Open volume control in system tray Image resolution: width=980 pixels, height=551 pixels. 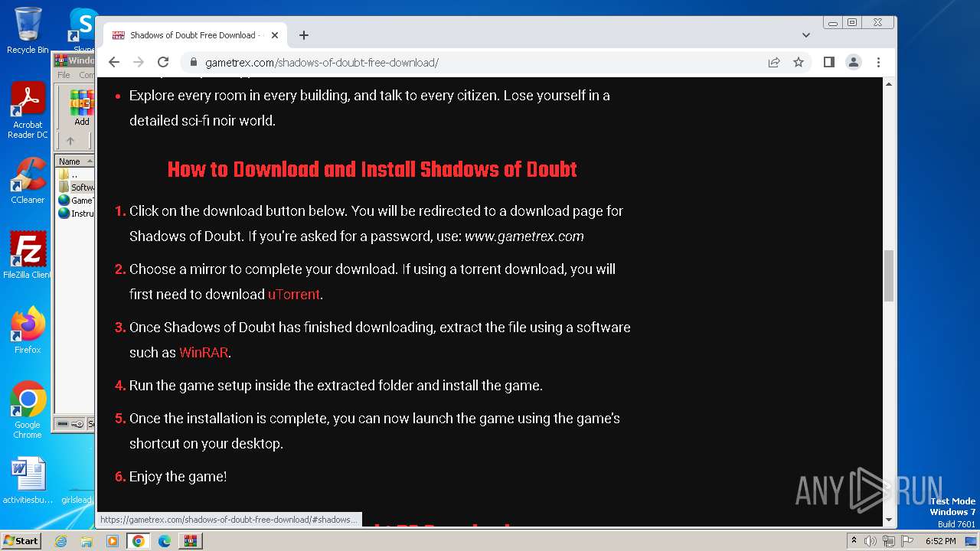pos(871,541)
